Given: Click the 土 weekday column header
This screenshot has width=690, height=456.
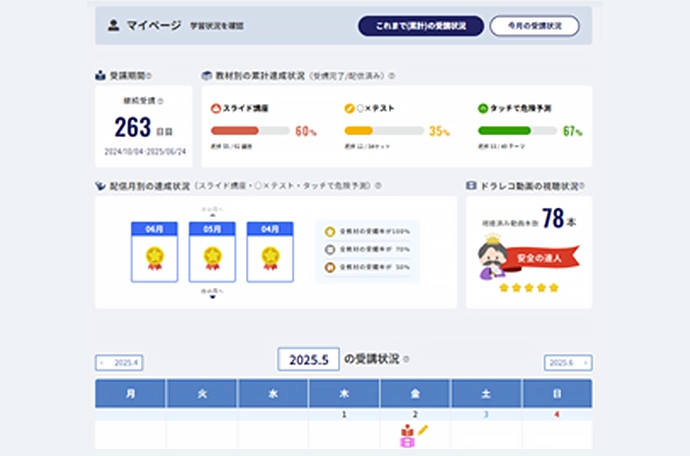Looking at the screenshot, I should pyautogui.click(x=486, y=393).
